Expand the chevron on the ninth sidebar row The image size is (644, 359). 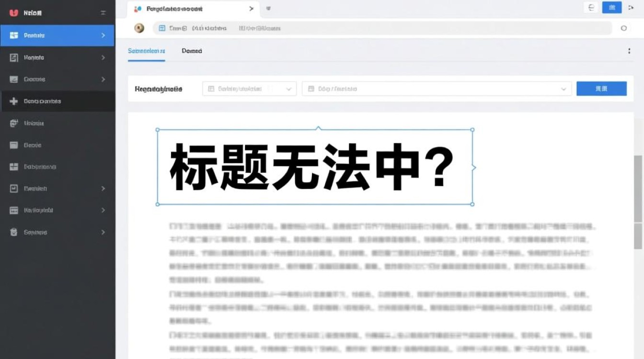[x=103, y=210]
